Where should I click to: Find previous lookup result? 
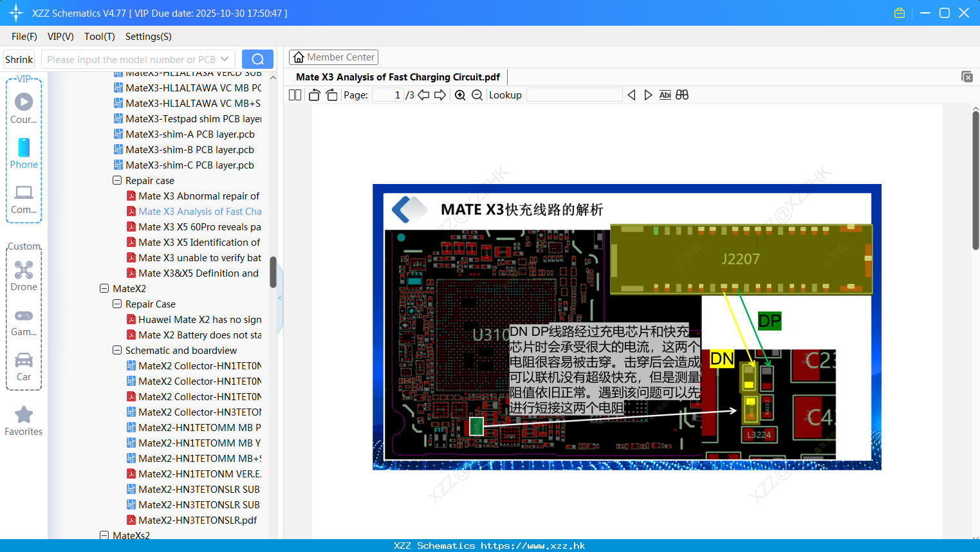point(631,95)
